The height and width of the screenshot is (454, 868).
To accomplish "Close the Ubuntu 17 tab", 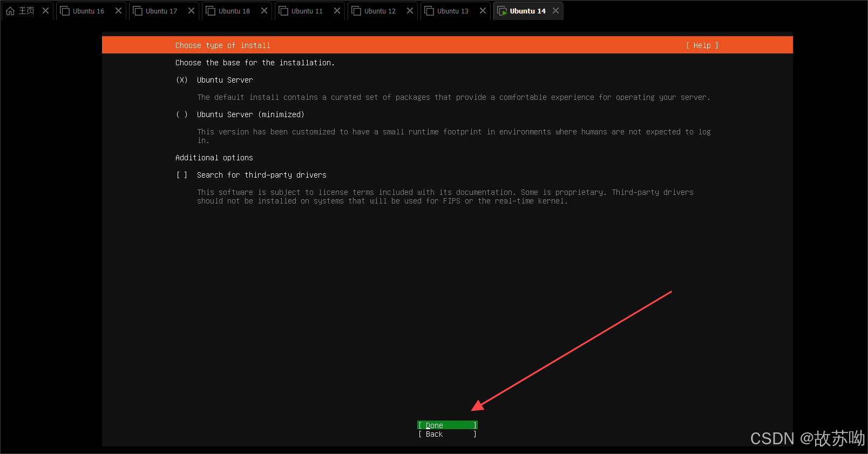I will 191,11.
